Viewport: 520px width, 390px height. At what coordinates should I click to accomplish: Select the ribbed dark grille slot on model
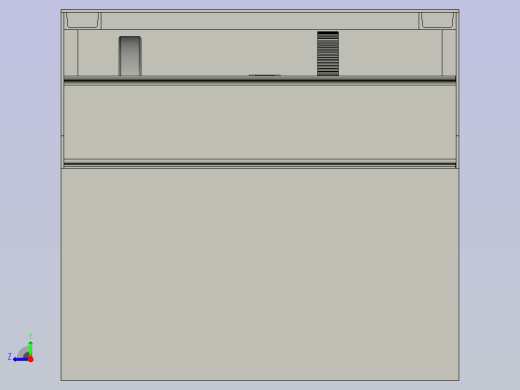(328, 54)
